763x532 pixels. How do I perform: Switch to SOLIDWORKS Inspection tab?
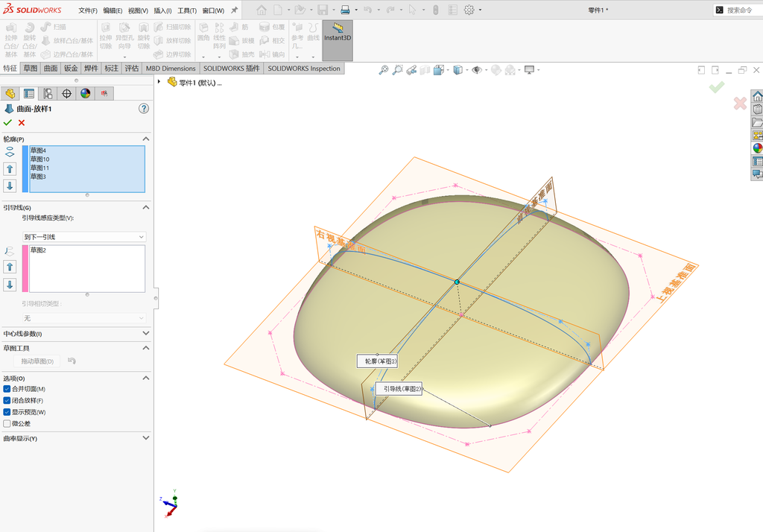point(304,68)
